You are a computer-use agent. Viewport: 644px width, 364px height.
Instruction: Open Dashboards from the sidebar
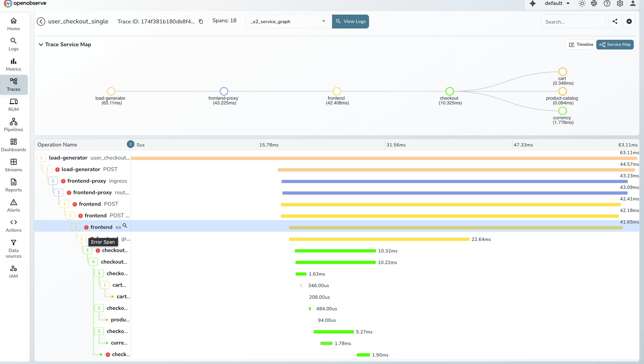point(13,145)
